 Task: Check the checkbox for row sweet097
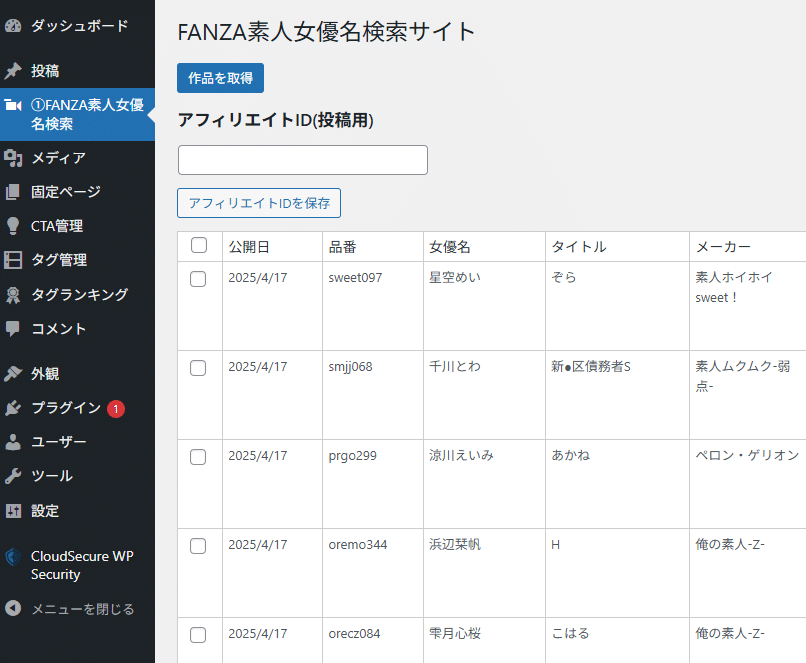point(198,279)
